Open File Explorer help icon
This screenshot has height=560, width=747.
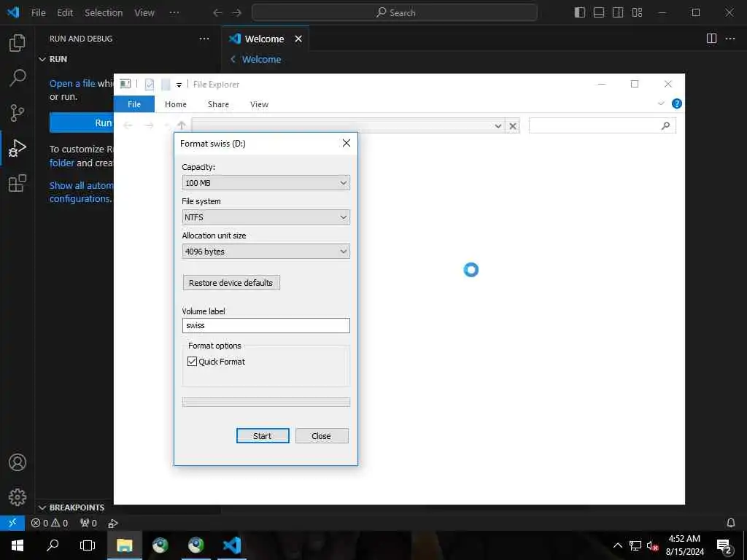(676, 104)
